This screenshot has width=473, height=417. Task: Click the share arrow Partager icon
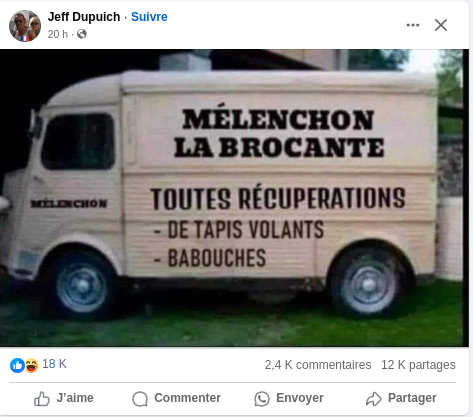(374, 399)
